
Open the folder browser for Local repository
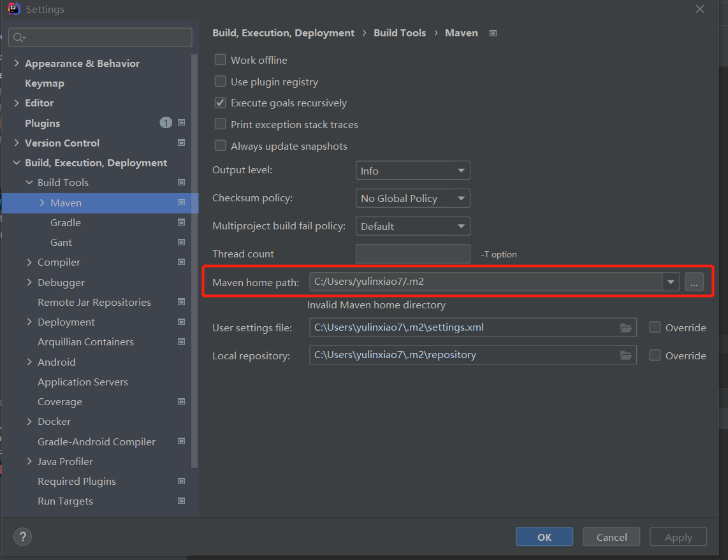coord(626,355)
